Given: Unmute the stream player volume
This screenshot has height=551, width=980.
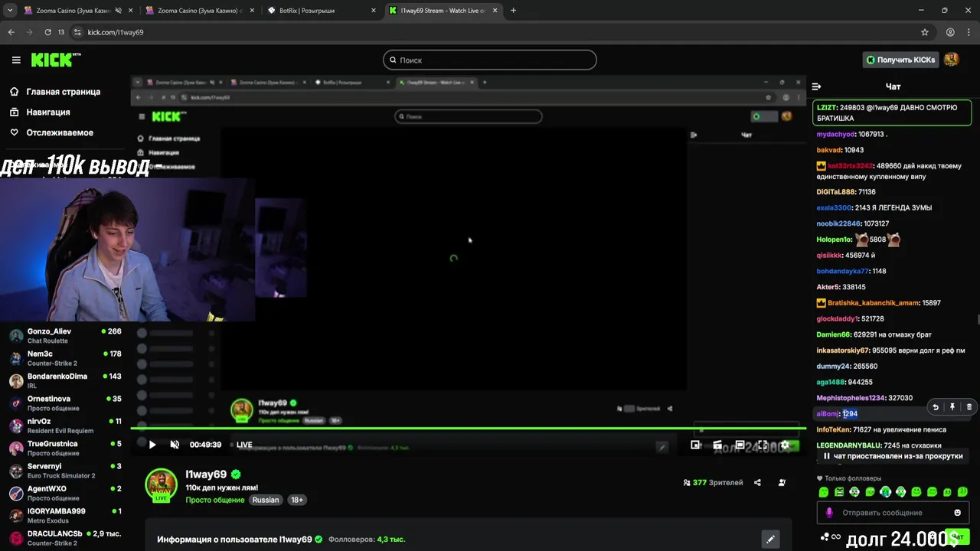Looking at the screenshot, I should tap(174, 445).
